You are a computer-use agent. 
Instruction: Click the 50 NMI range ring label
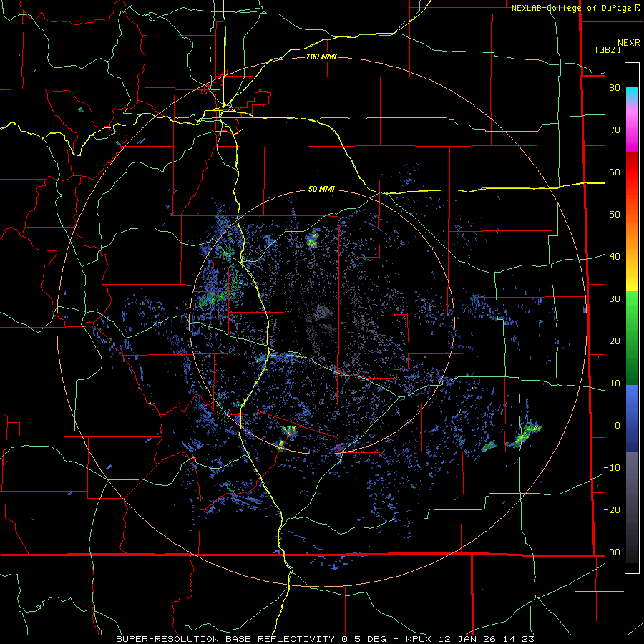pos(321,190)
